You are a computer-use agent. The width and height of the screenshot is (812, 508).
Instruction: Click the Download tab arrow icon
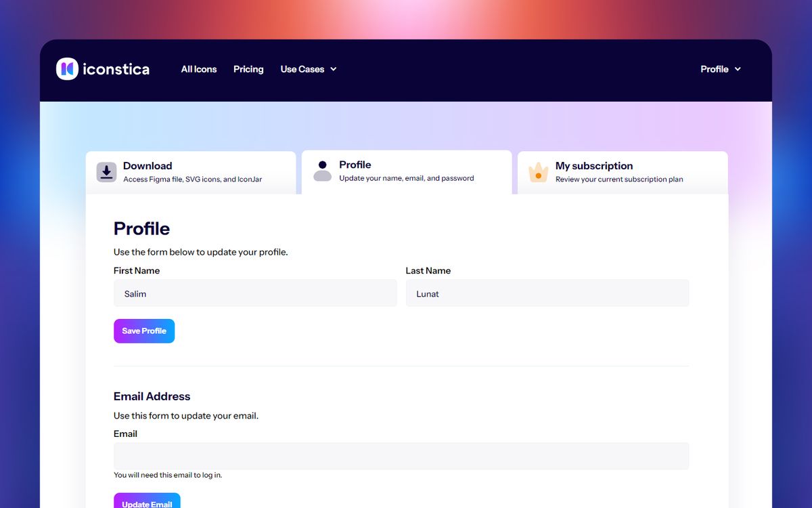pyautogui.click(x=106, y=172)
